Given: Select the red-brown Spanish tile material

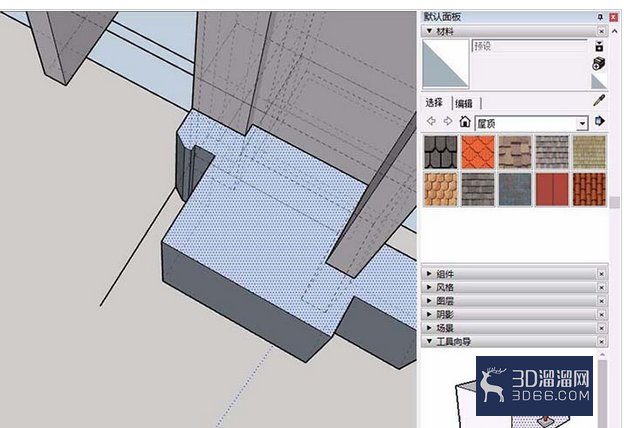Looking at the screenshot, I should click(x=589, y=189).
